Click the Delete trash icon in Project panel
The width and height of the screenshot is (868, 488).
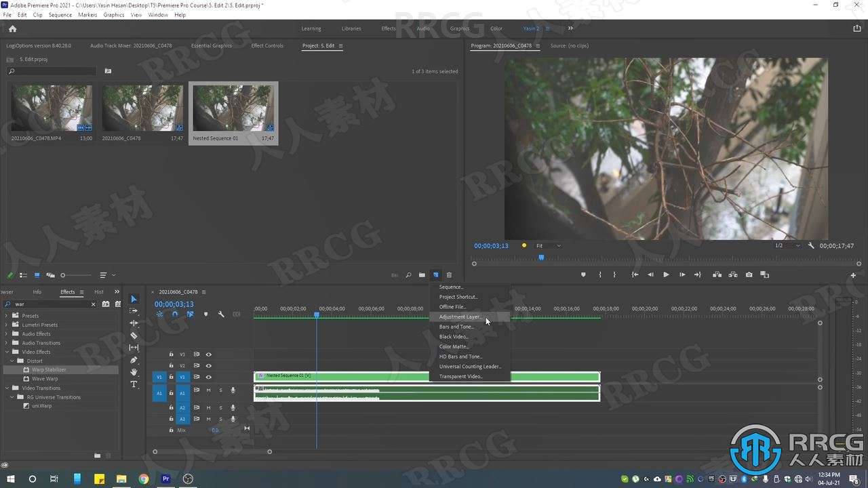point(449,275)
